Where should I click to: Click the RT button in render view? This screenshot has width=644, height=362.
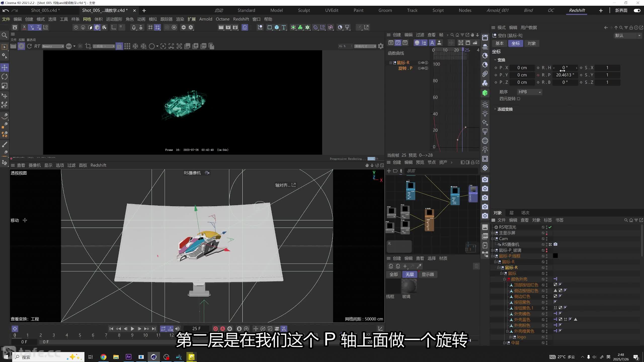pos(37,46)
